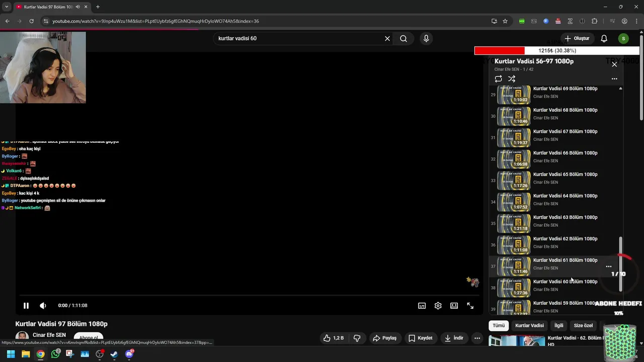Image resolution: width=644 pixels, height=362 pixels.
Task: Open File Explorer from taskbar
Action: (x=26, y=354)
